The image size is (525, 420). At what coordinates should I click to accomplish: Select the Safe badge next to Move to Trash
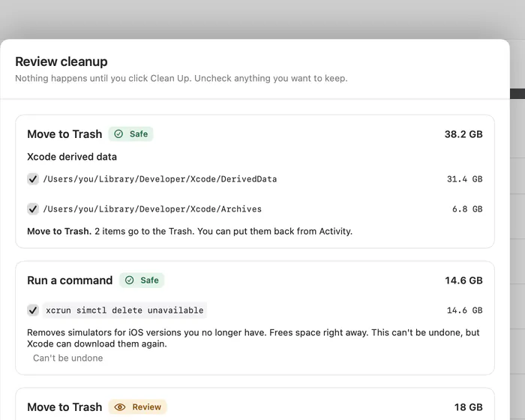(x=130, y=134)
